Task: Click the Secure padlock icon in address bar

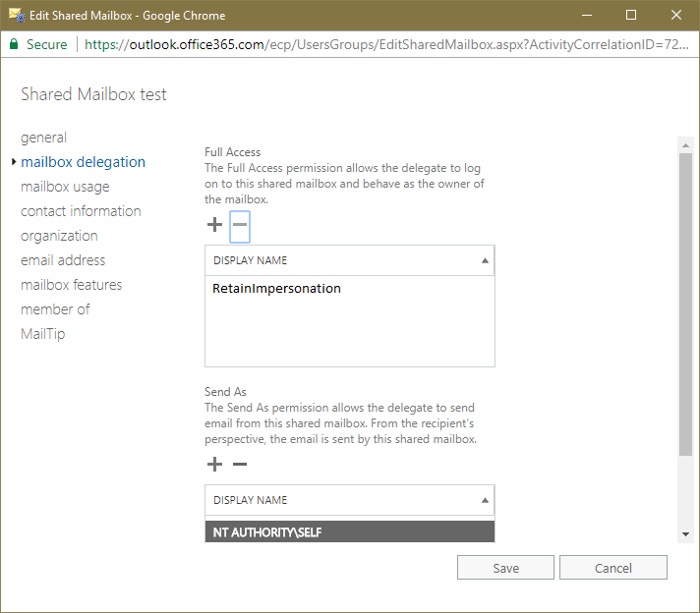Action: point(14,44)
